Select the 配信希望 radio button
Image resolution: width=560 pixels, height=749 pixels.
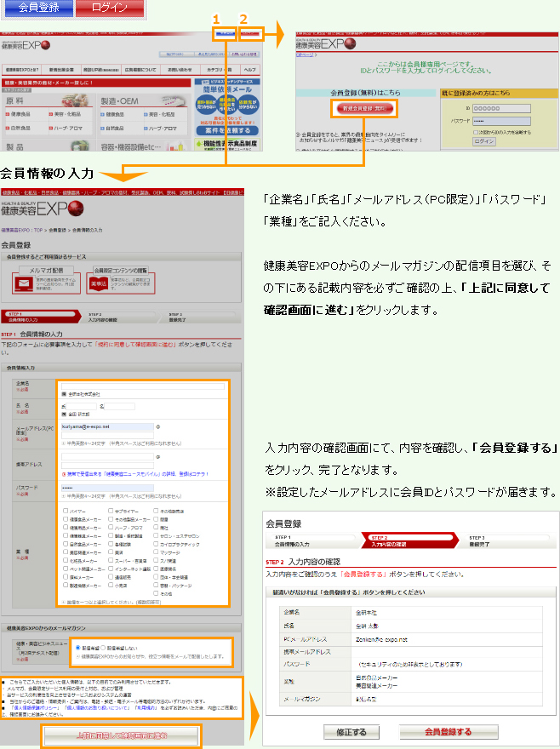(79, 646)
